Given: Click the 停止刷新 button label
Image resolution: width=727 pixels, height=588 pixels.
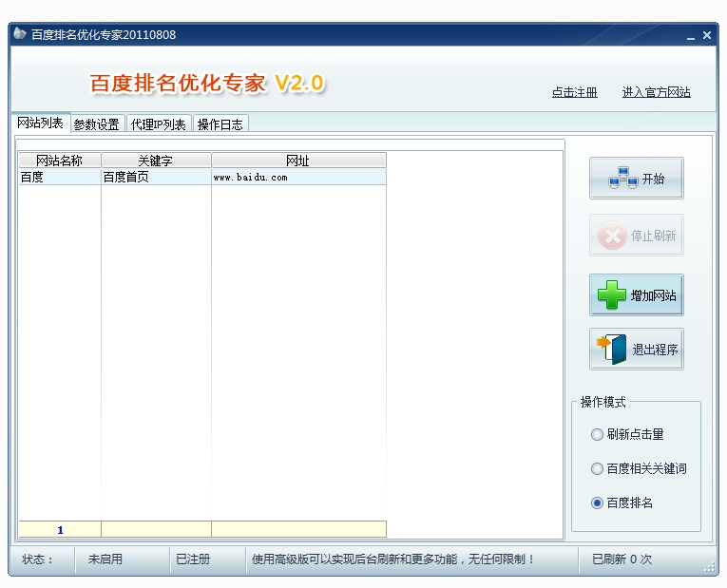Looking at the screenshot, I should pos(653,236).
